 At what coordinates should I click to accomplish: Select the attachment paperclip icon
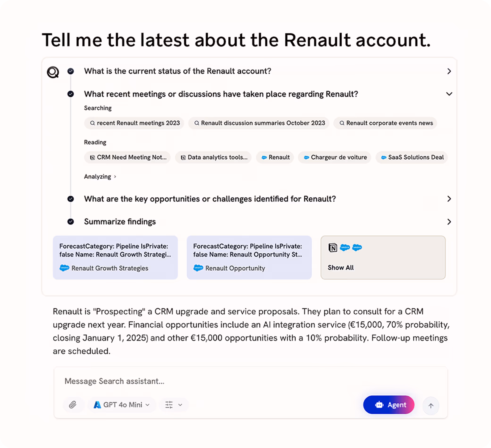pos(73,405)
